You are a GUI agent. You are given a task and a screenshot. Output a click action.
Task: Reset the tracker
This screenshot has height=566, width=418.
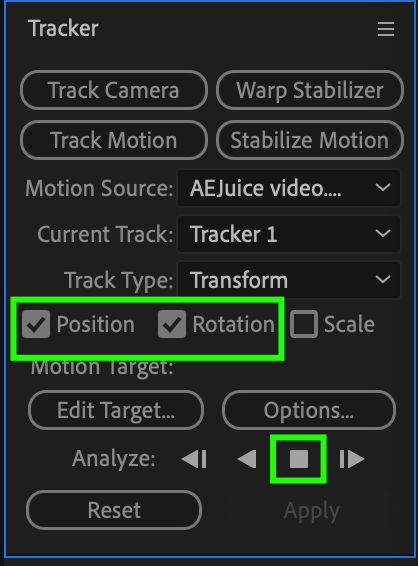[114, 510]
